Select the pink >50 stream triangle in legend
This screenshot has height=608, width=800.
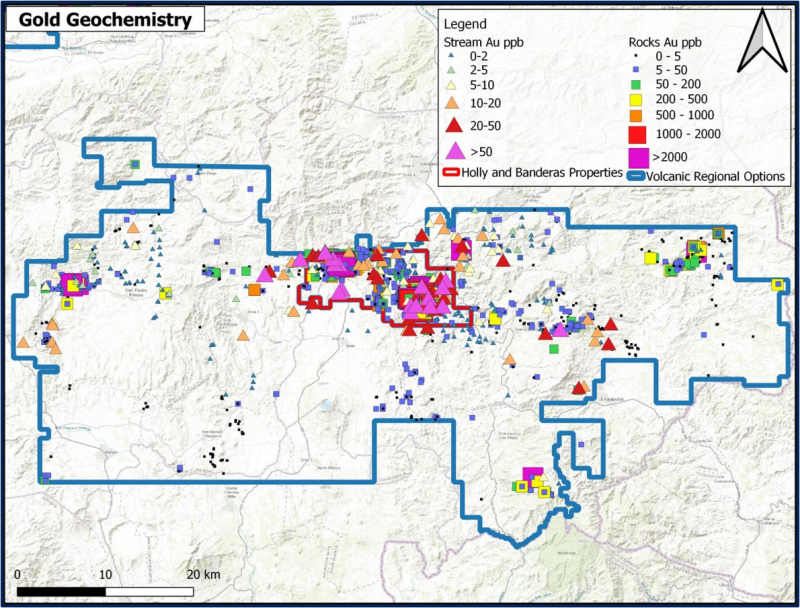[x=456, y=150]
